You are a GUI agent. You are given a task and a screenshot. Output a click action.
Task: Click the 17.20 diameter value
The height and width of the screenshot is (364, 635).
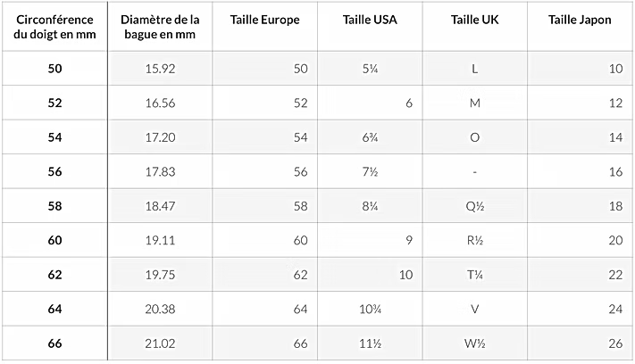(160, 137)
